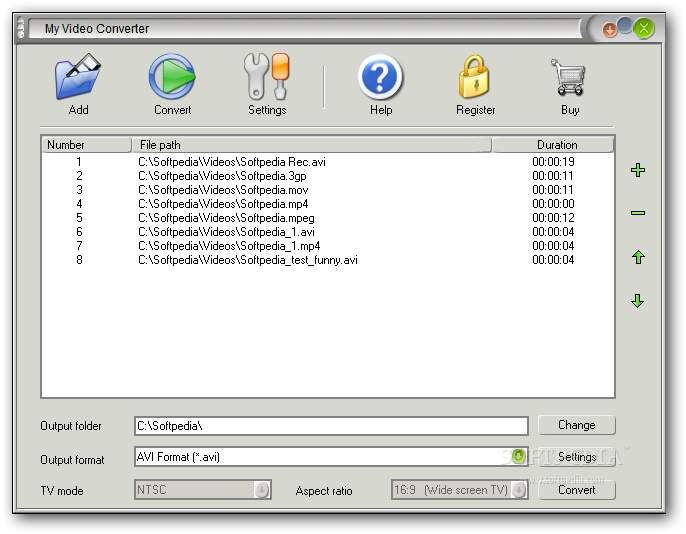Select row Softpedia.mov

328,190
